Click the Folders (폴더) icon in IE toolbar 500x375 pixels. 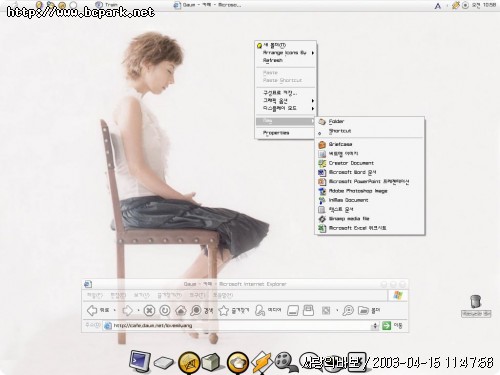[x=369, y=310]
